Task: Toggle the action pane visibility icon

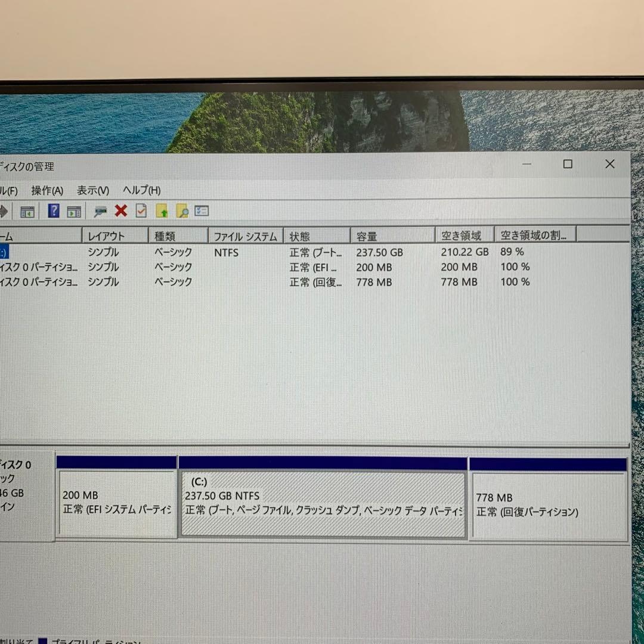Action: pos(73,210)
